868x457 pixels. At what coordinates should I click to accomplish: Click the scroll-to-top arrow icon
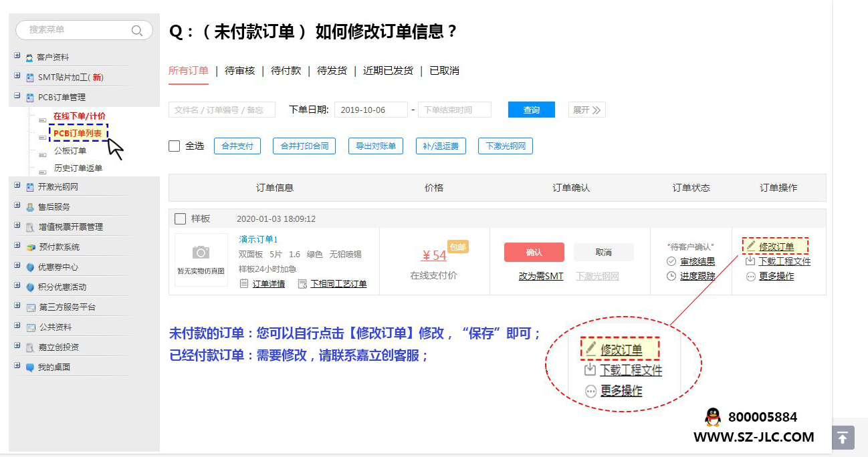(843, 438)
